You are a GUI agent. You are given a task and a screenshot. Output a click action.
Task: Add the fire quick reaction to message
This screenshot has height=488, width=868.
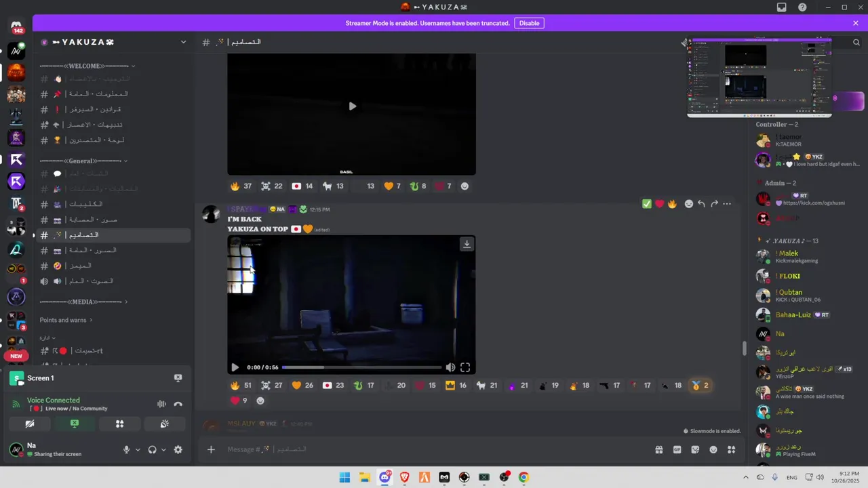(x=672, y=203)
